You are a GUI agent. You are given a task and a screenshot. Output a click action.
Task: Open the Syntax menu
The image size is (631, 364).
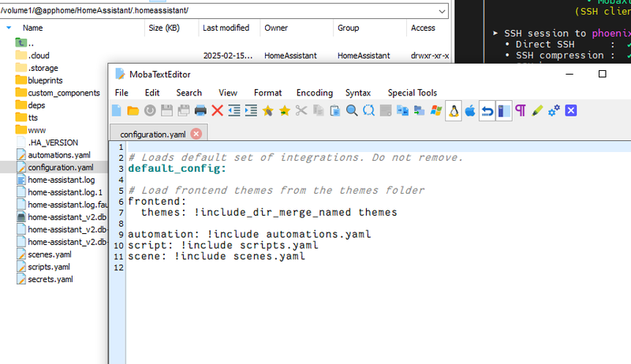pos(358,93)
